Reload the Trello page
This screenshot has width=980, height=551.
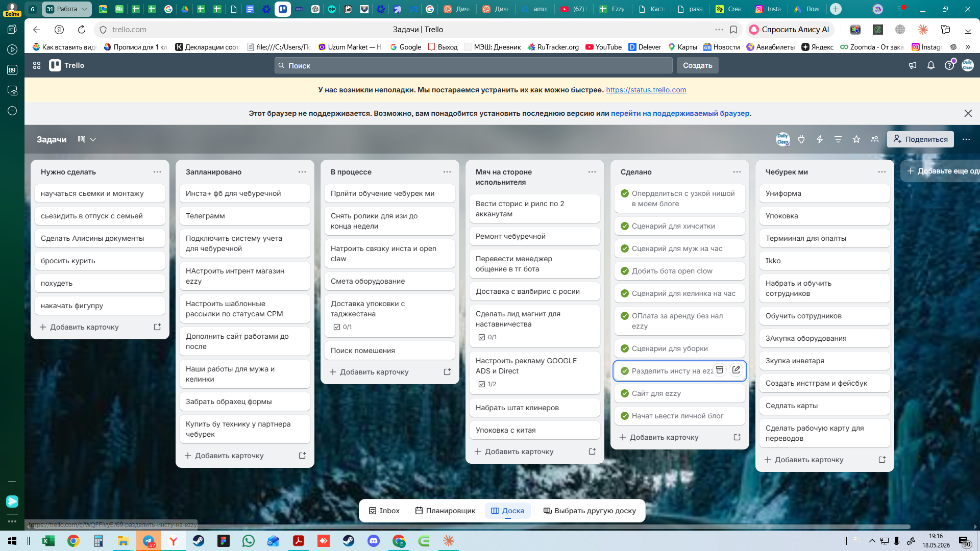(82, 30)
